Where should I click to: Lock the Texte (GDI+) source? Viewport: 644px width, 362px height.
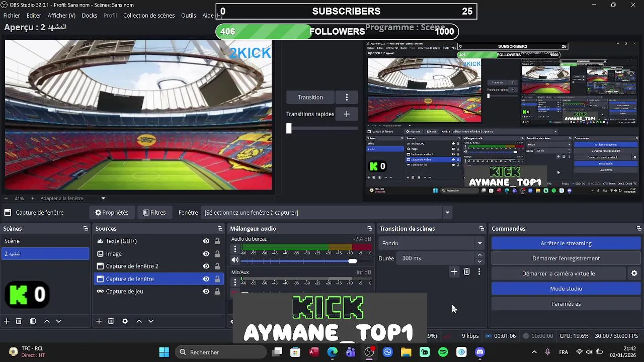coord(217,241)
